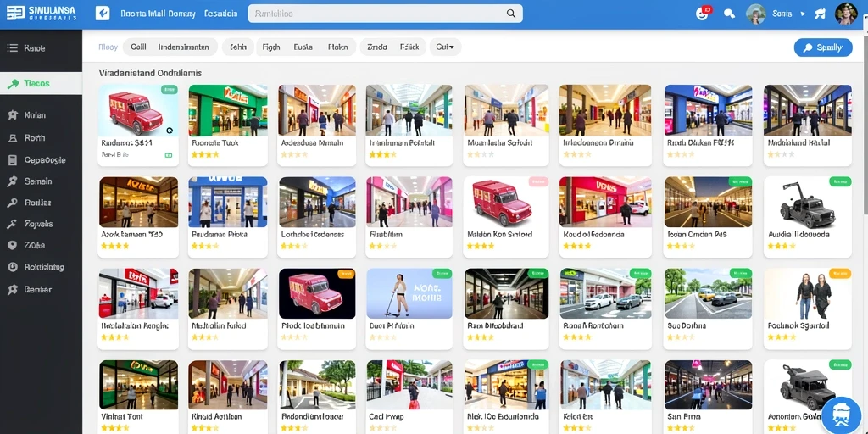868x434 pixels.
Task: Click the green icon beside Tiacos
Action: click(x=14, y=84)
